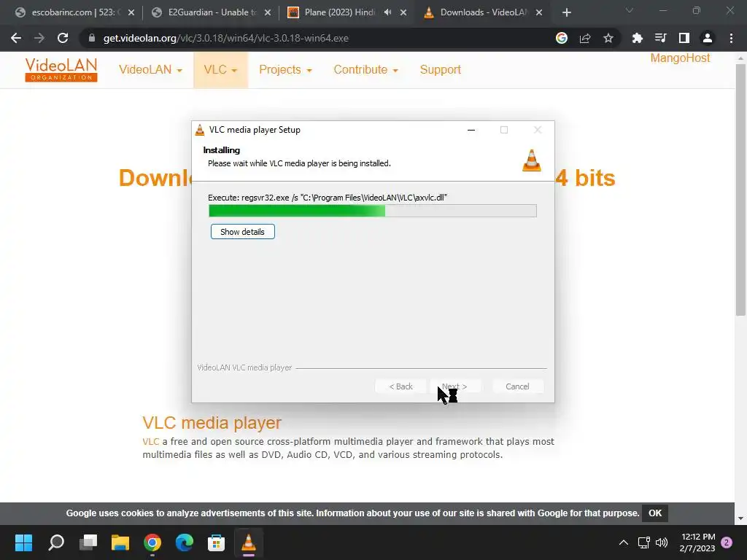Open the Chrome profile icon
This screenshot has width=747, height=560.
pos(708,38)
